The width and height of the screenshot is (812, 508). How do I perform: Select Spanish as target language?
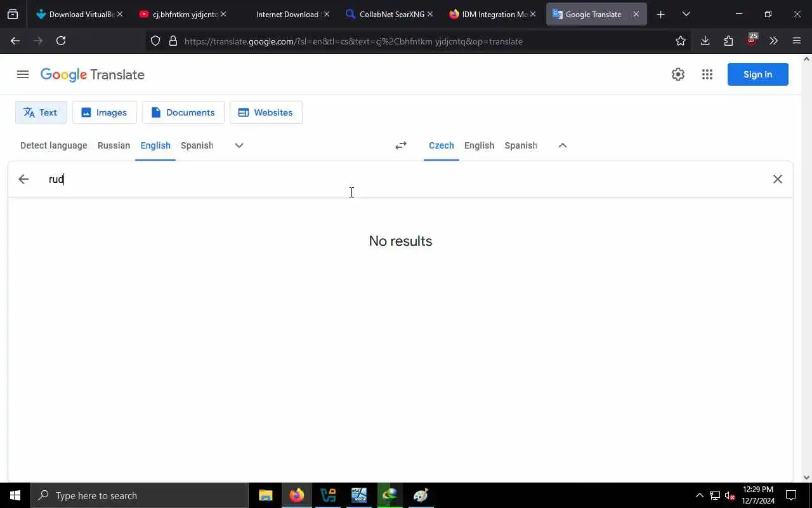pos(521,145)
